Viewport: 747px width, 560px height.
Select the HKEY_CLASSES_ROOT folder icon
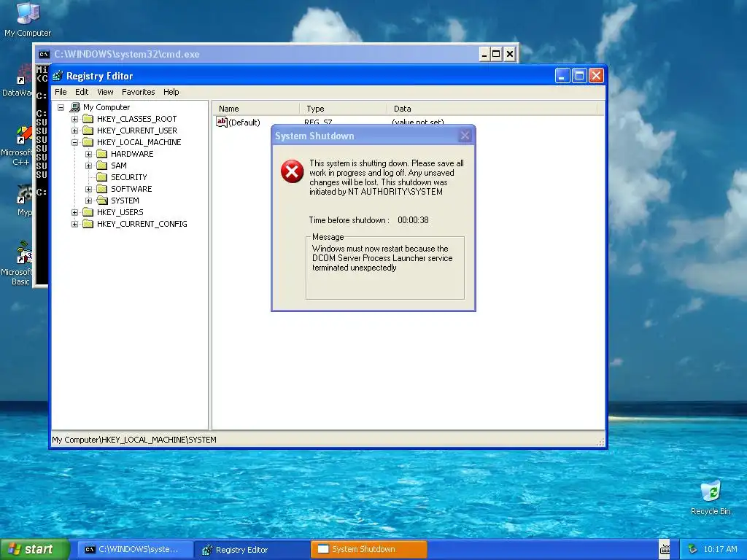(x=88, y=119)
